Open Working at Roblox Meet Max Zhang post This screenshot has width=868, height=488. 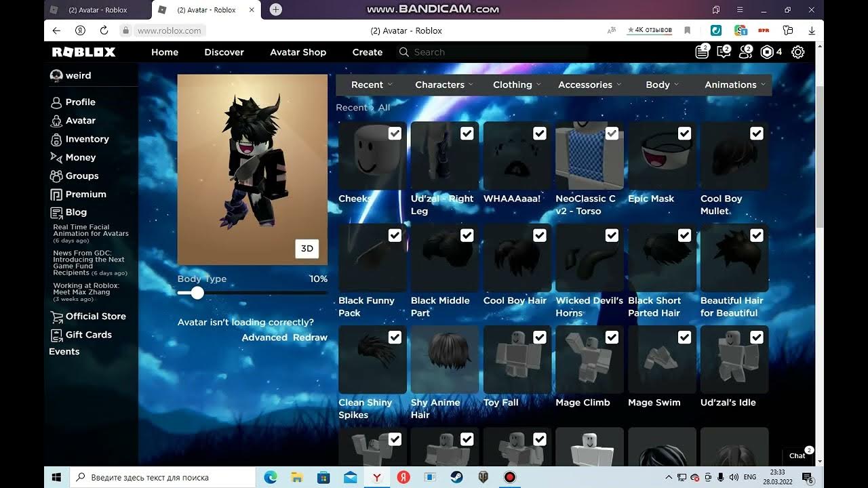(86, 292)
